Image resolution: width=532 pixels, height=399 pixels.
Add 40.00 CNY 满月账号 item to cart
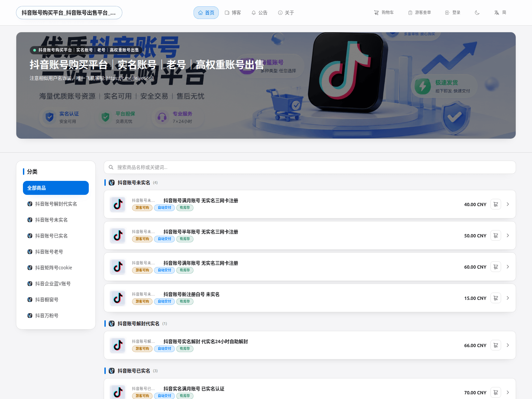coord(495,204)
